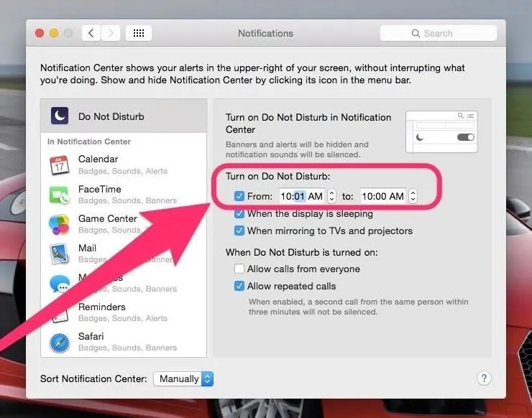Select the FaceTime row label
The image size is (532, 418).
click(x=99, y=189)
